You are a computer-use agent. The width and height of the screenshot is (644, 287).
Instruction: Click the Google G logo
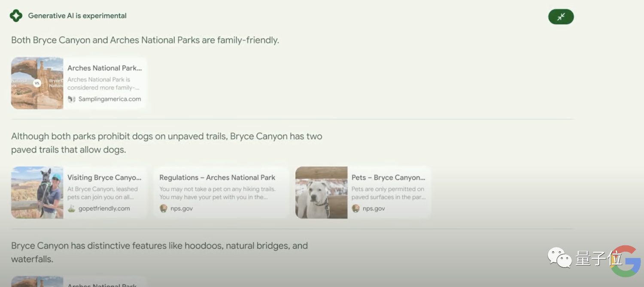626,261
